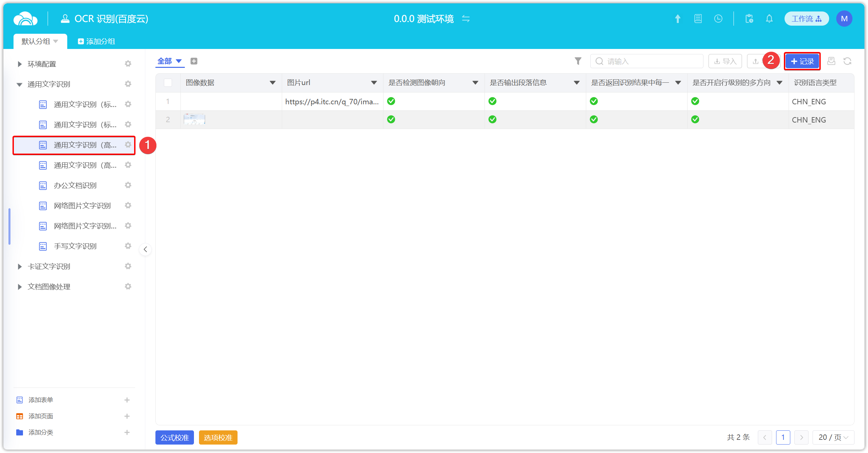Open 网络图片文字识别 form in sidebar
Viewport: 868px width, 453px height.
[82, 206]
